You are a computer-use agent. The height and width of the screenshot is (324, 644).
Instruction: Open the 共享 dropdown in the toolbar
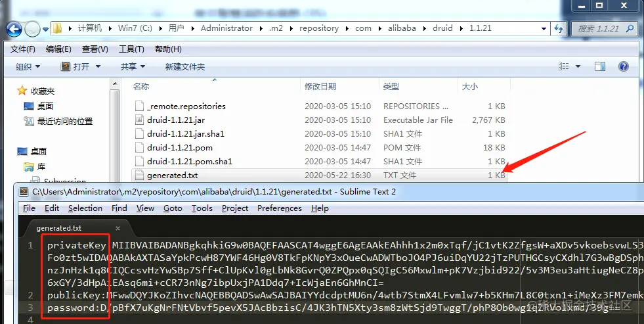tap(133, 66)
